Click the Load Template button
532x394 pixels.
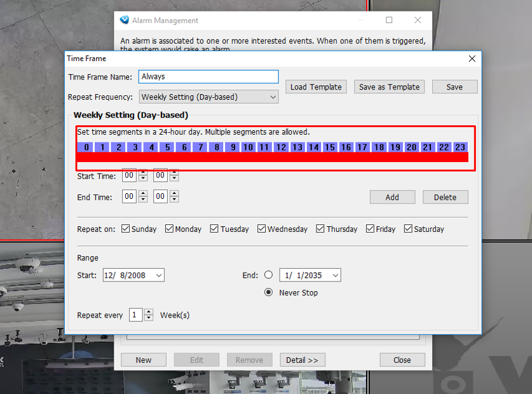316,87
